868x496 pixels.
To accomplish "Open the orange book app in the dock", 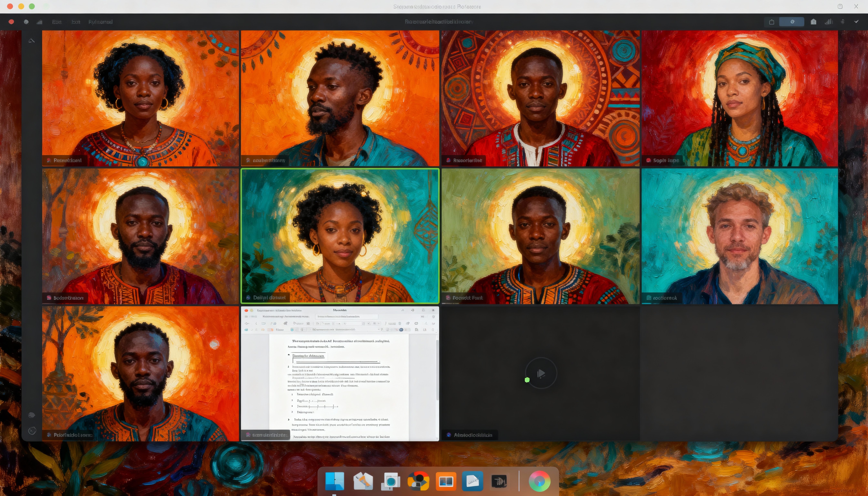I will [x=446, y=481].
